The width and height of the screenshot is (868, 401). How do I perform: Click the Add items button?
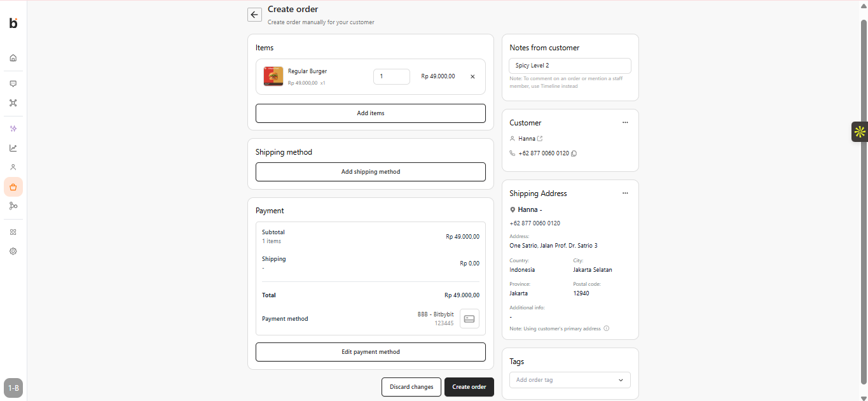(371, 113)
